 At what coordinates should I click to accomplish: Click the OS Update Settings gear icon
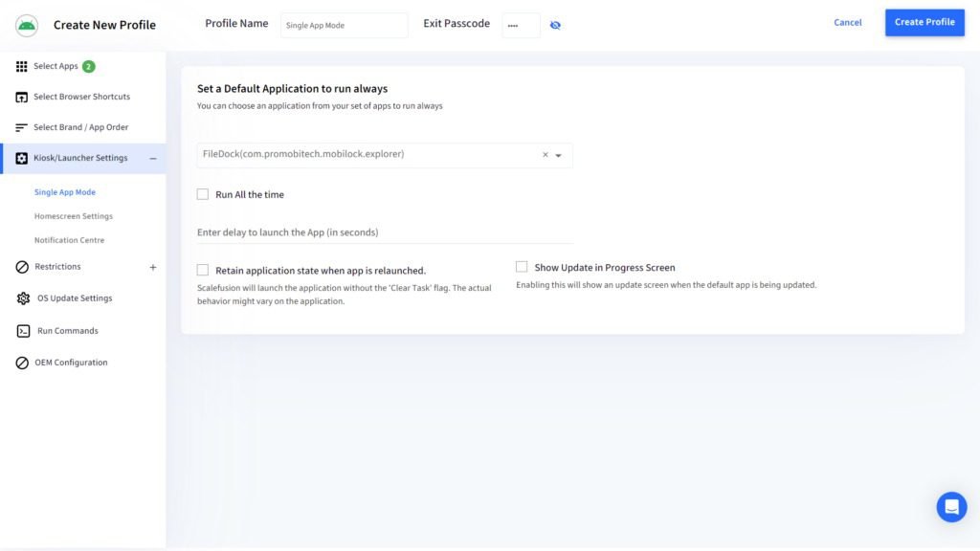[23, 298]
